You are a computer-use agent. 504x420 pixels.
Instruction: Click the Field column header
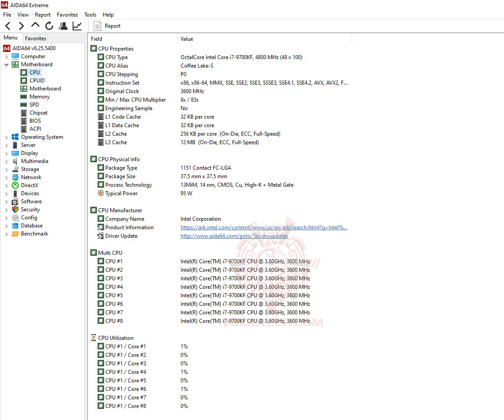pyautogui.click(x=133, y=39)
